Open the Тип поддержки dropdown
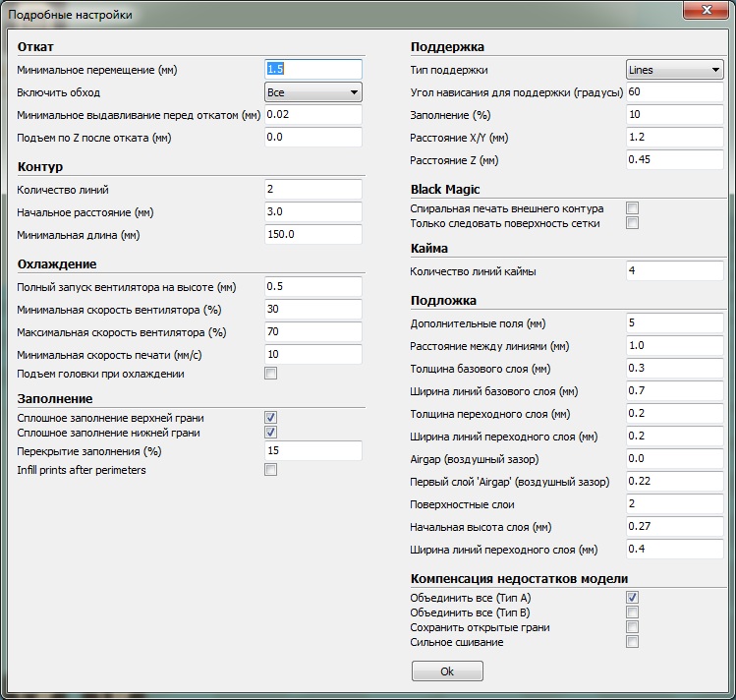The image size is (736, 700). pyautogui.click(x=674, y=70)
